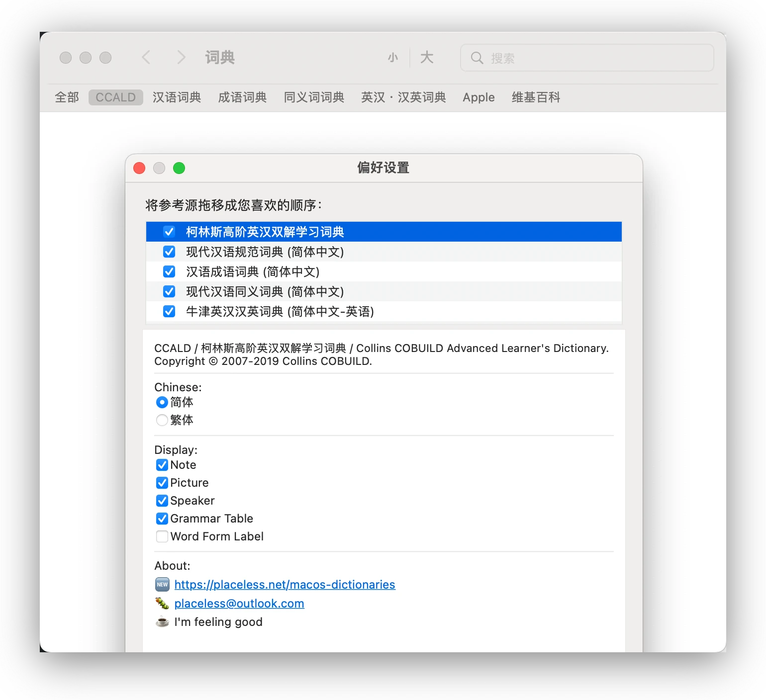The width and height of the screenshot is (766, 700).
Task: Click the back navigation chevron
Action: coord(146,58)
